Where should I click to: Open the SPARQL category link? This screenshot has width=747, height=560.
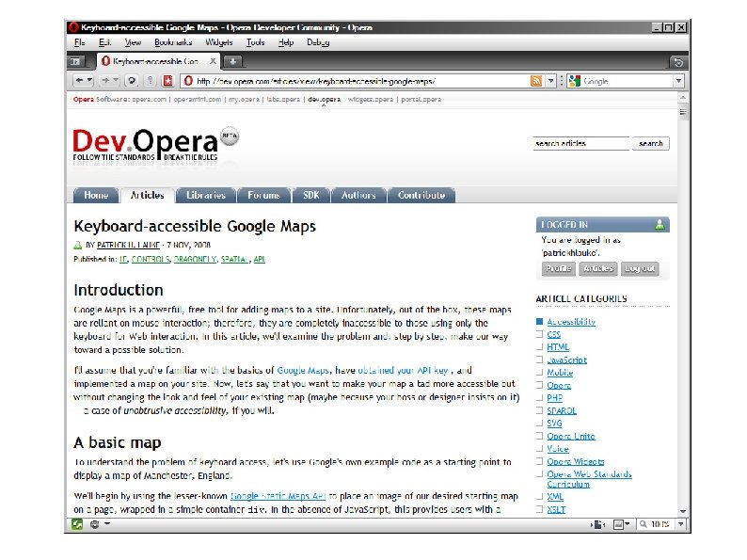(x=562, y=410)
